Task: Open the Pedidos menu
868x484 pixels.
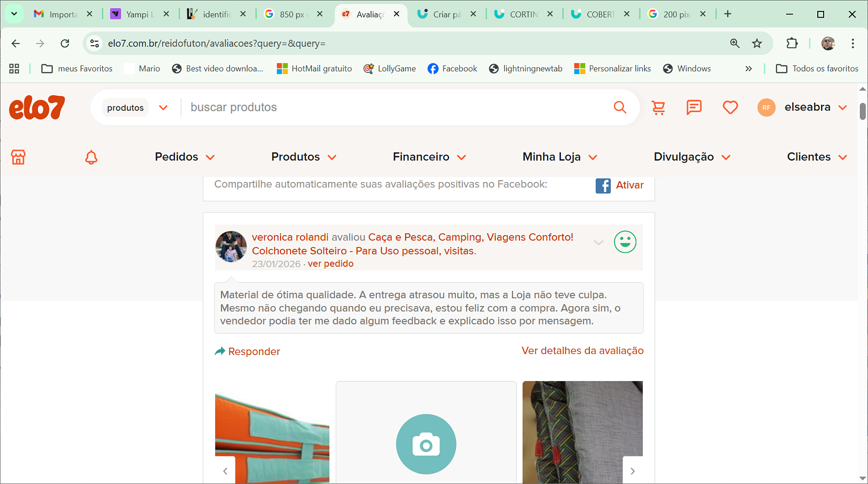Action: pos(185,157)
